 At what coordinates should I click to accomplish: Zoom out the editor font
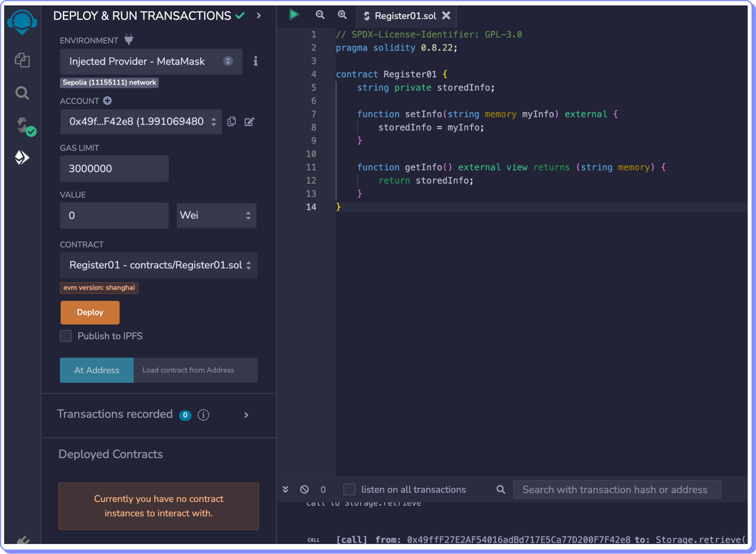tap(320, 15)
